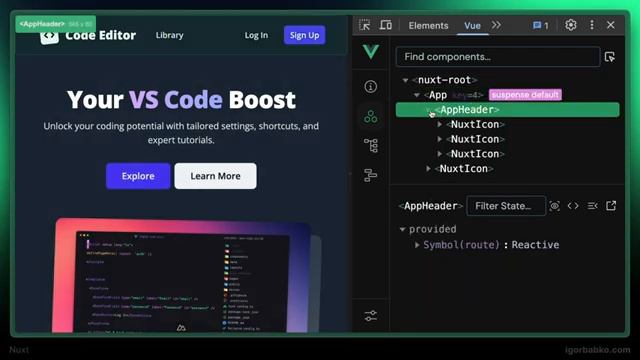Select the AppHeader component row
The width and height of the screenshot is (640, 360).
[x=507, y=110]
